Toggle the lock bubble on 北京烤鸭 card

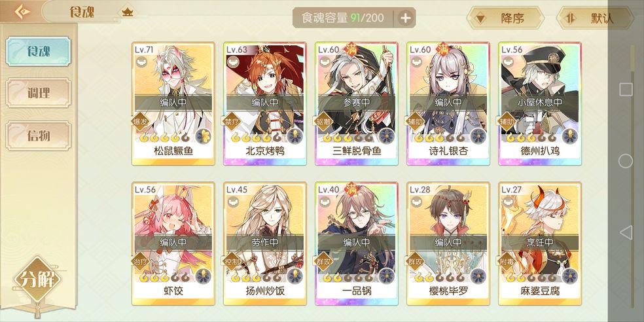point(232,62)
